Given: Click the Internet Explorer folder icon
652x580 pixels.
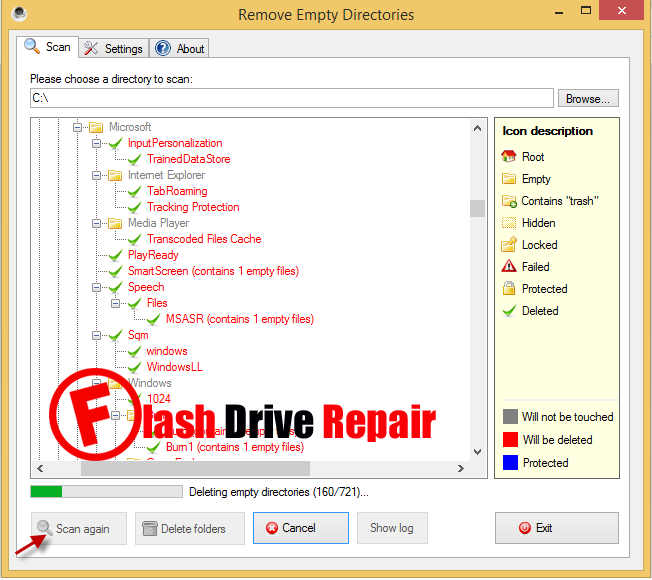Looking at the screenshot, I should [115, 175].
